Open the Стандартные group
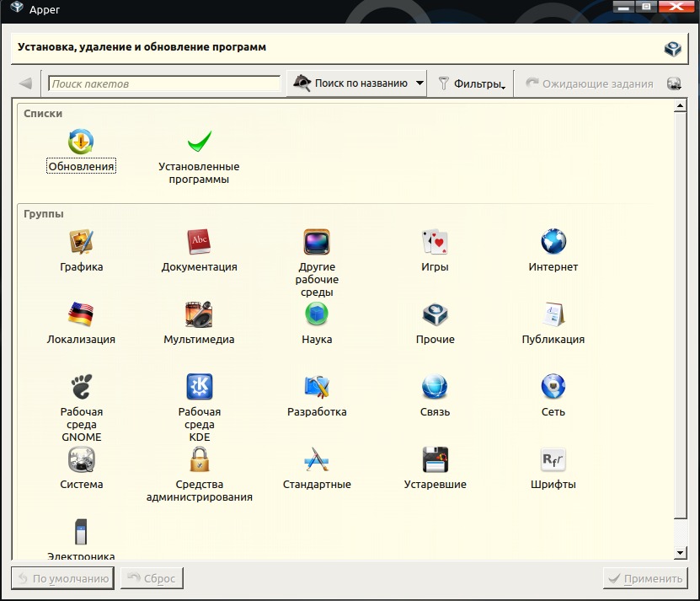 click(x=317, y=468)
